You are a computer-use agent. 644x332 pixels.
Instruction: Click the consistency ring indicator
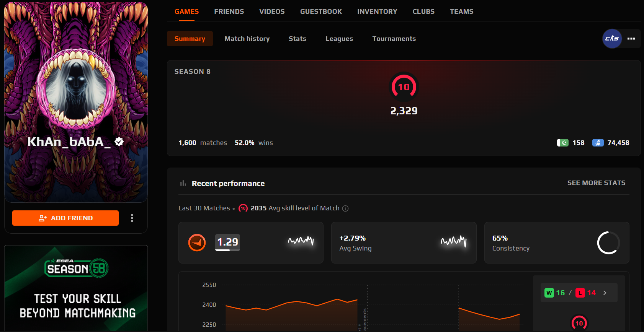pos(608,242)
